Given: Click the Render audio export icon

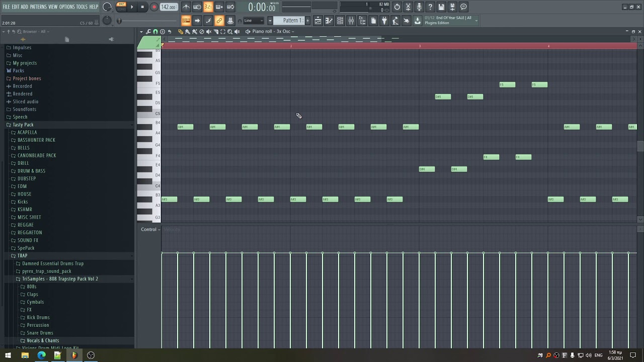Looking at the screenshot, I should pyautogui.click(x=452, y=7).
